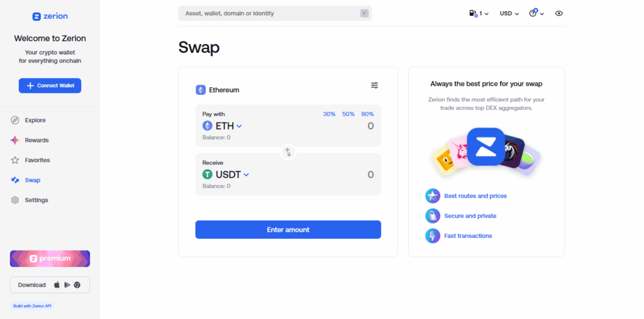Open the USDT receive token dropdown
This screenshot has height=319, width=644.
pos(226,175)
